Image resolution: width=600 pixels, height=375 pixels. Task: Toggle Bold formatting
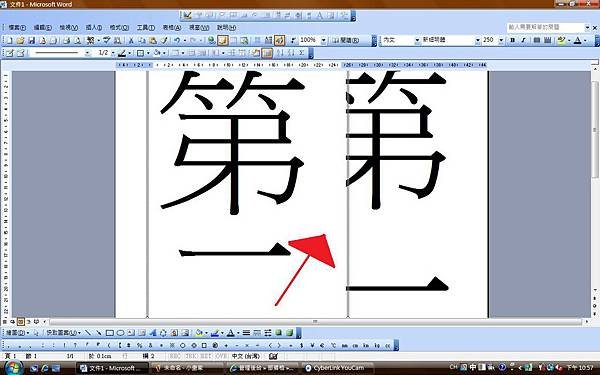[x=512, y=40]
